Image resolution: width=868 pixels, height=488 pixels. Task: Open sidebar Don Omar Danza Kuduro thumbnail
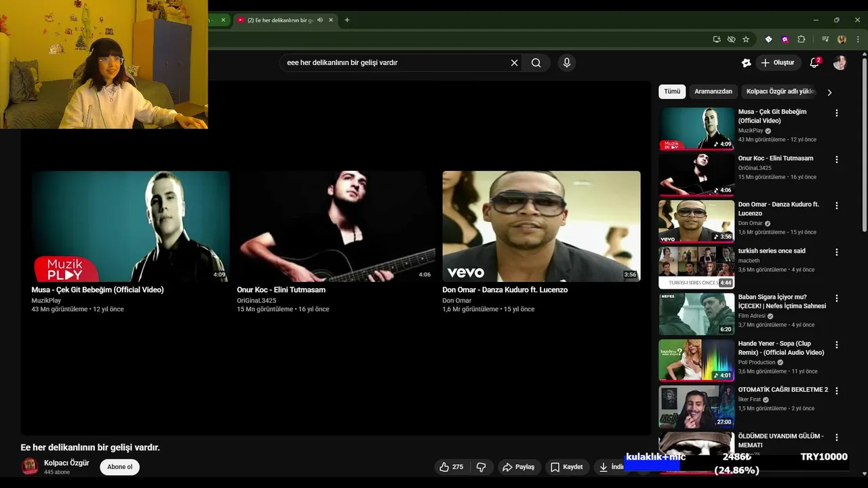696,221
